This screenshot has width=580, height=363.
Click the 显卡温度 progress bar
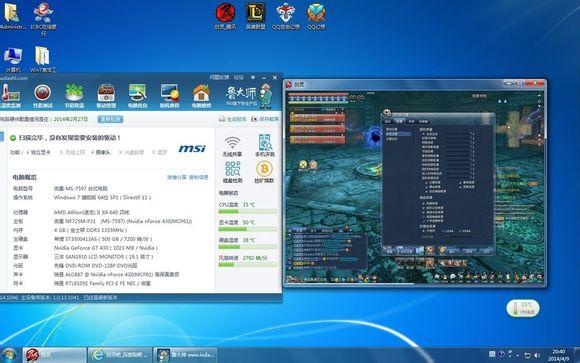(x=247, y=229)
